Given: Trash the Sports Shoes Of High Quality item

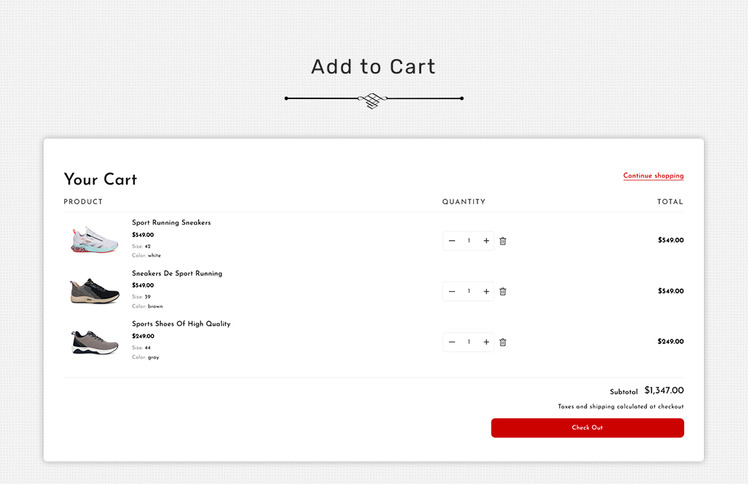Looking at the screenshot, I should 503,342.
